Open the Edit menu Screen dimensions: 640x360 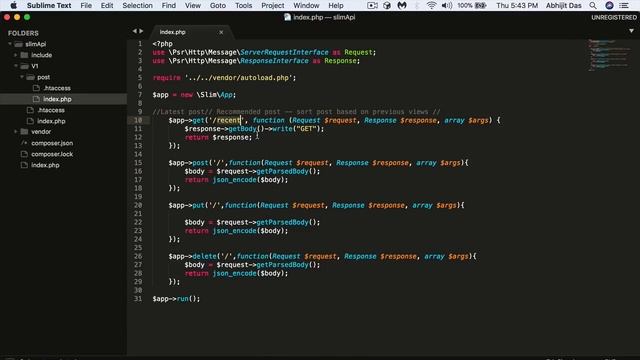(x=107, y=5)
